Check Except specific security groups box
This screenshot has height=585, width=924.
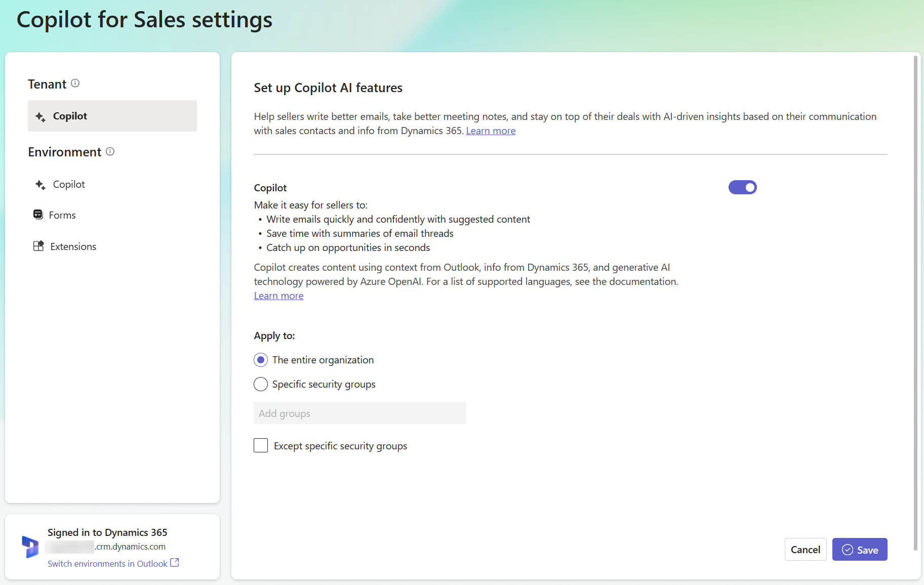click(x=261, y=445)
